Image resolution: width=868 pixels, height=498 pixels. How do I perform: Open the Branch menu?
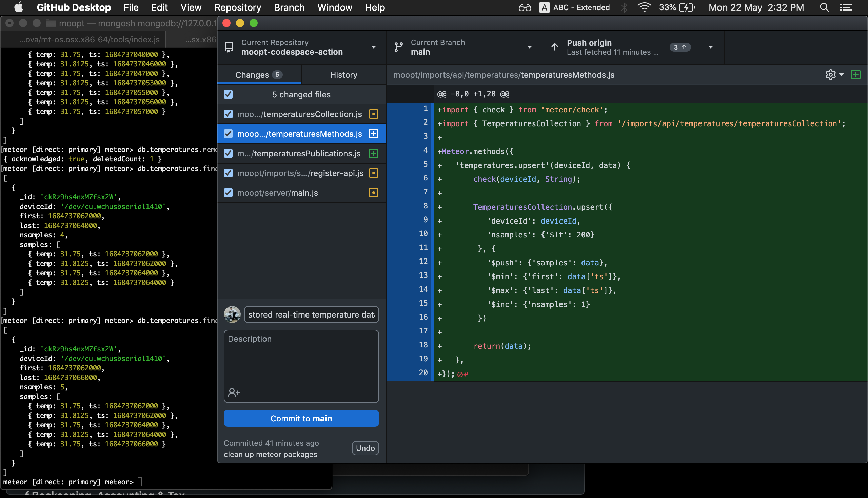point(289,7)
